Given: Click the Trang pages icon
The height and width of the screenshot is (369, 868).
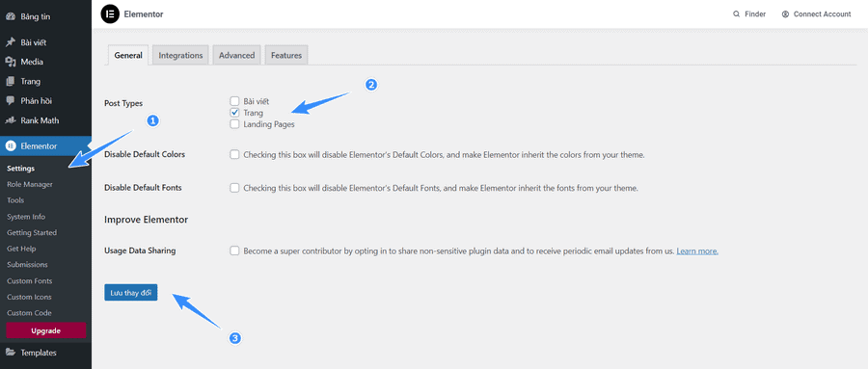Looking at the screenshot, I should [10, 81].
